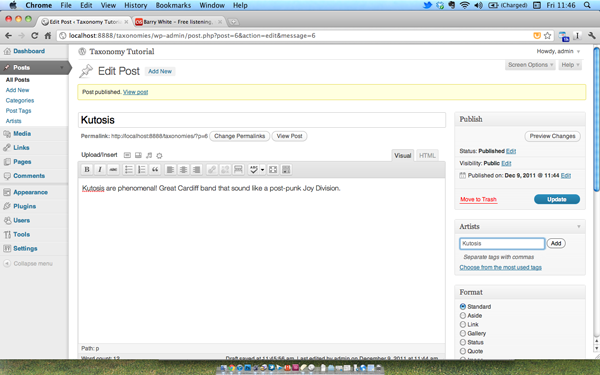Switch to Barry White browser tab
Viewport: 600px width, 375px height.
click(x=178, y=22)
